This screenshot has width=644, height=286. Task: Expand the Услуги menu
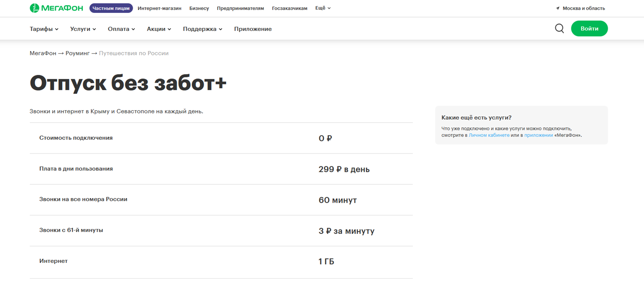[x=83, y=29]
